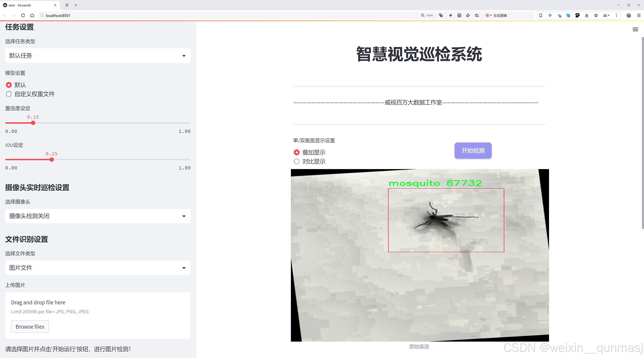Add bookmark with star-plus icon
The width and height of the screenshot is (644, 358).
(x=477, y=16)
